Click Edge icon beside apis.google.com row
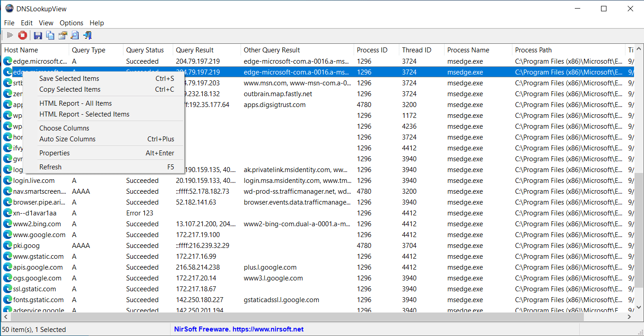Screen dimensions: 644x336 pyautogui.click(x=8, y=267)
